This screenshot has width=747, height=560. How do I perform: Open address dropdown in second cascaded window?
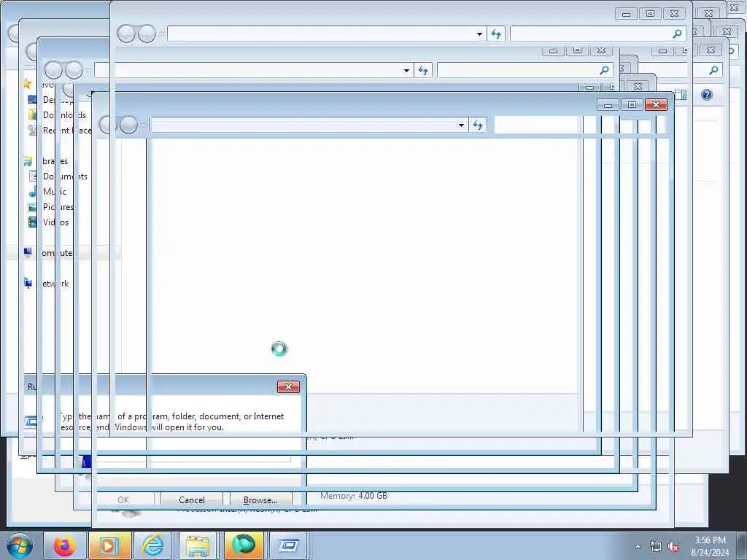coord(406,71)
